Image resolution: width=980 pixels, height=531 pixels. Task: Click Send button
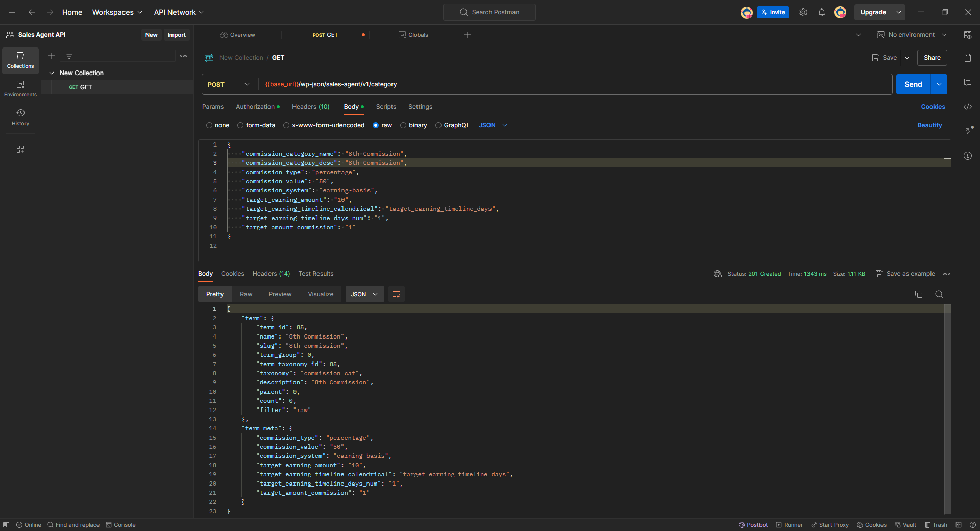914,84
